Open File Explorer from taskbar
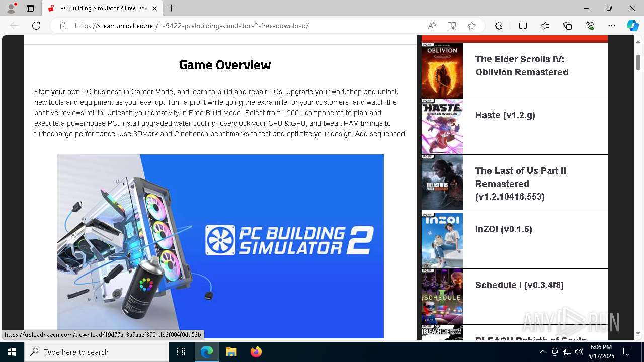Screen dimensions: 644x362 [x=231, y=352]
